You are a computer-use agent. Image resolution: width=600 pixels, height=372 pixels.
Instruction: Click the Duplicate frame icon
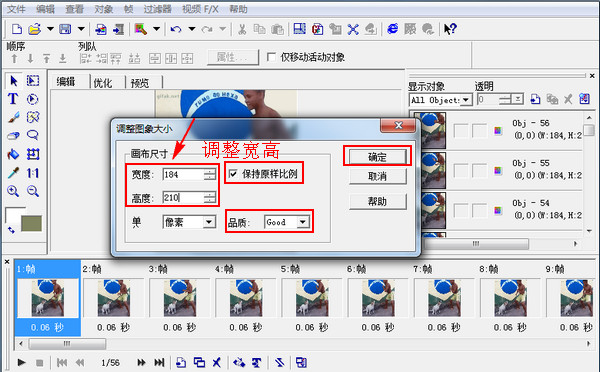[199, 362]
